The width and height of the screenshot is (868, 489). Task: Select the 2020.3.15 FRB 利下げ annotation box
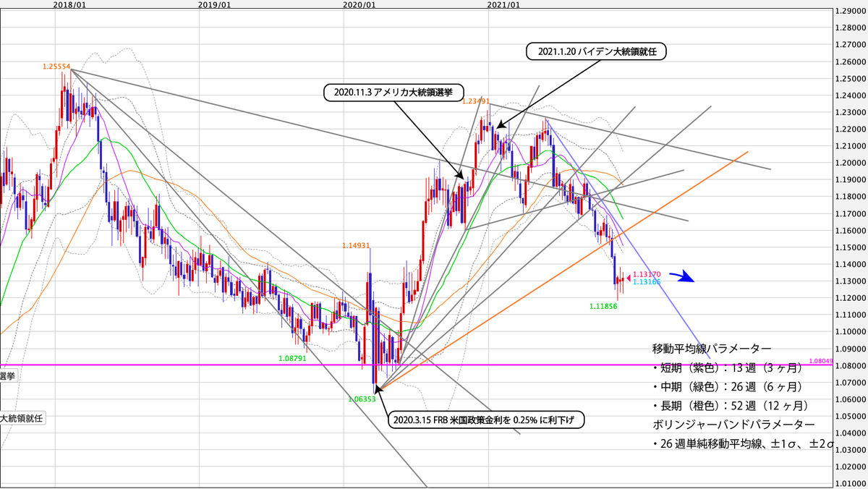coord(486,419)
